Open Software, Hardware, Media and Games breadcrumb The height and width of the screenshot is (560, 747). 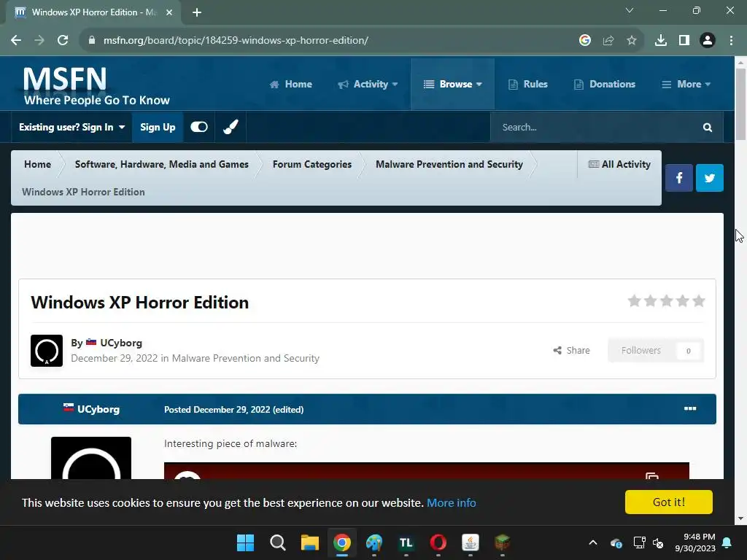[161, 164]
